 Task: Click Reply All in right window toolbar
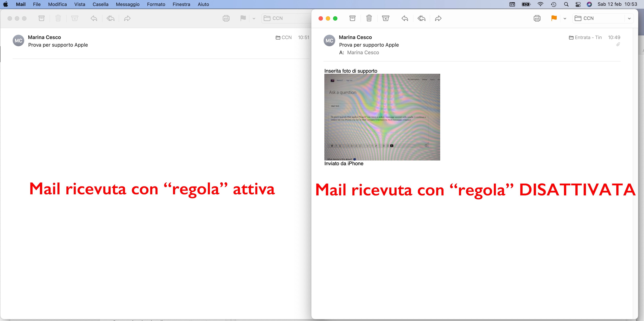coord(421,18)
